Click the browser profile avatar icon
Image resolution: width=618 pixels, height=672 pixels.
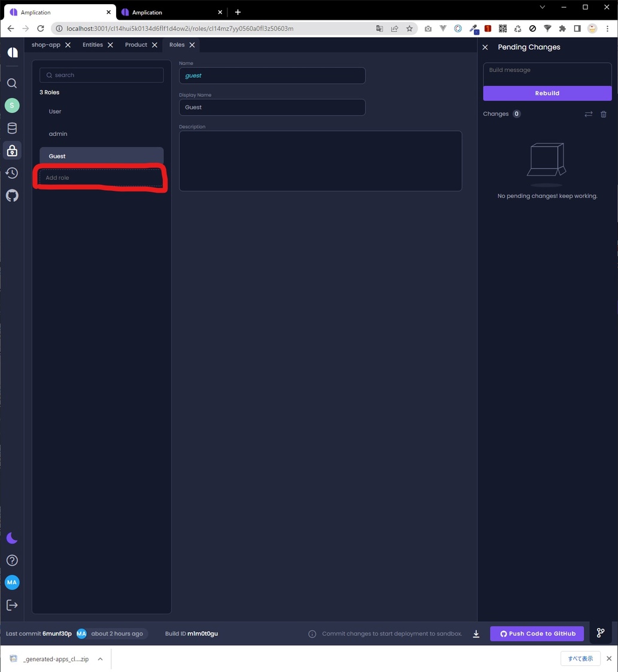(x=592, y=29)
